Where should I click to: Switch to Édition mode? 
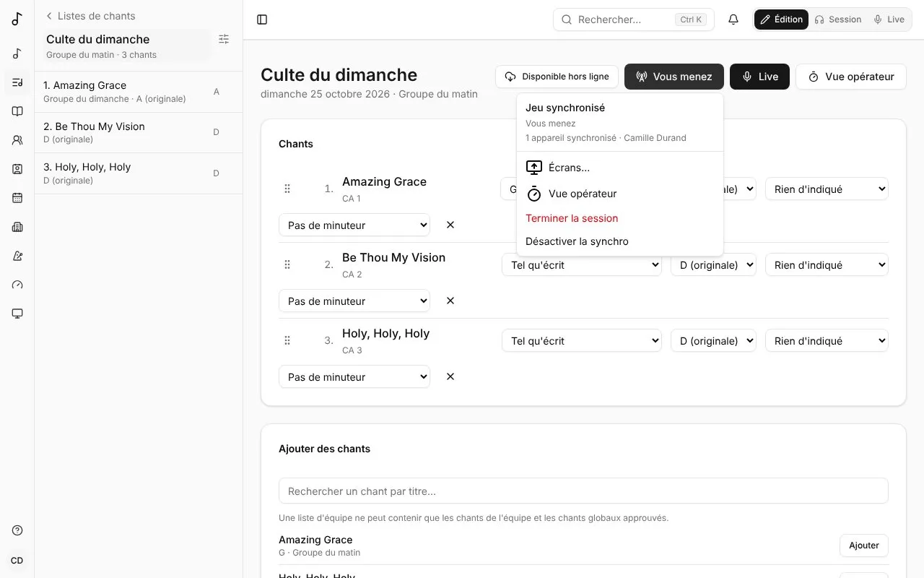tap(781, 20)
